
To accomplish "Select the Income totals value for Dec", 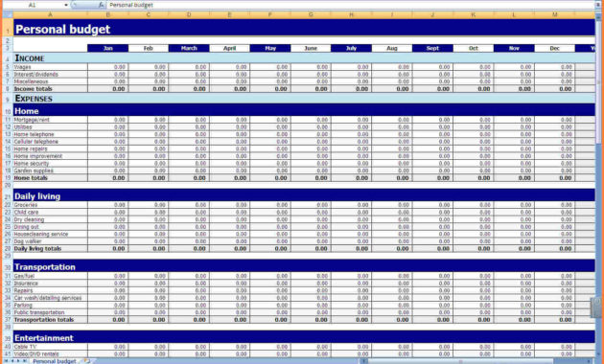I will pyautogui.click(x=554, y=89).
